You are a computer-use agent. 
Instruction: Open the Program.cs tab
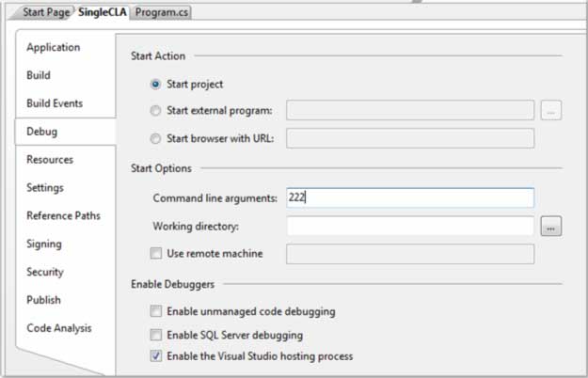pyautogui.click(x=160, y=11)
